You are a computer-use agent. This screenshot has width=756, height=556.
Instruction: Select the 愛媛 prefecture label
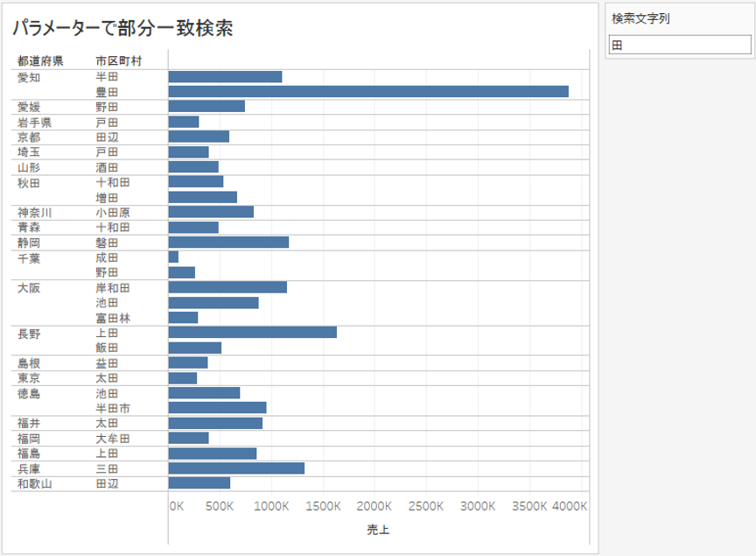pyautogui.click(x=29, y=107)
